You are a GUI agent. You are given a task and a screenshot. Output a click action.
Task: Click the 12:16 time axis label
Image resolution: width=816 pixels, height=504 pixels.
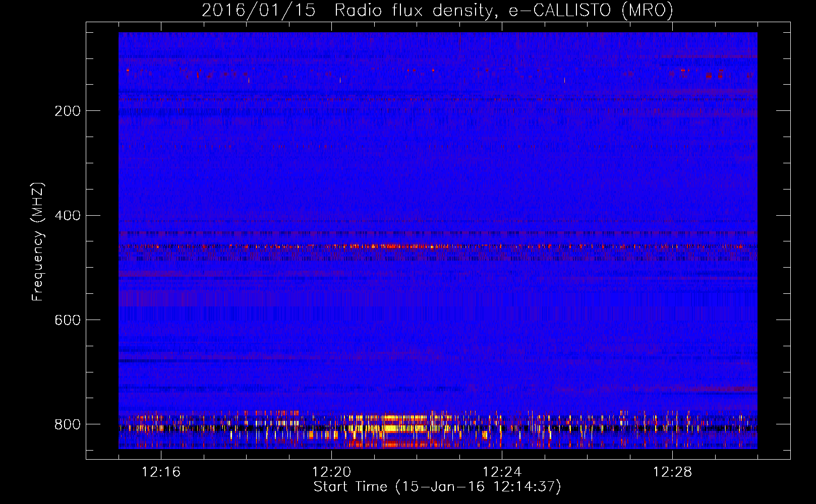click(161, 472)
